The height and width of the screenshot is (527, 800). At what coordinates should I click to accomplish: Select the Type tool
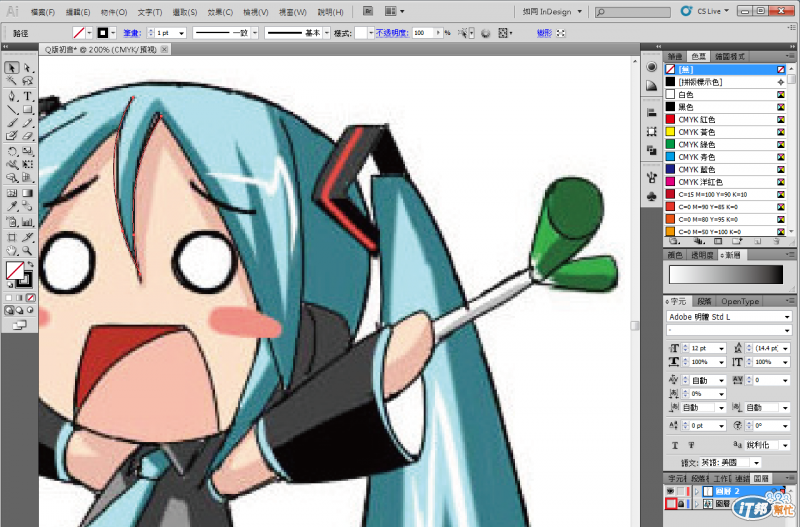(x=27, y=96)
